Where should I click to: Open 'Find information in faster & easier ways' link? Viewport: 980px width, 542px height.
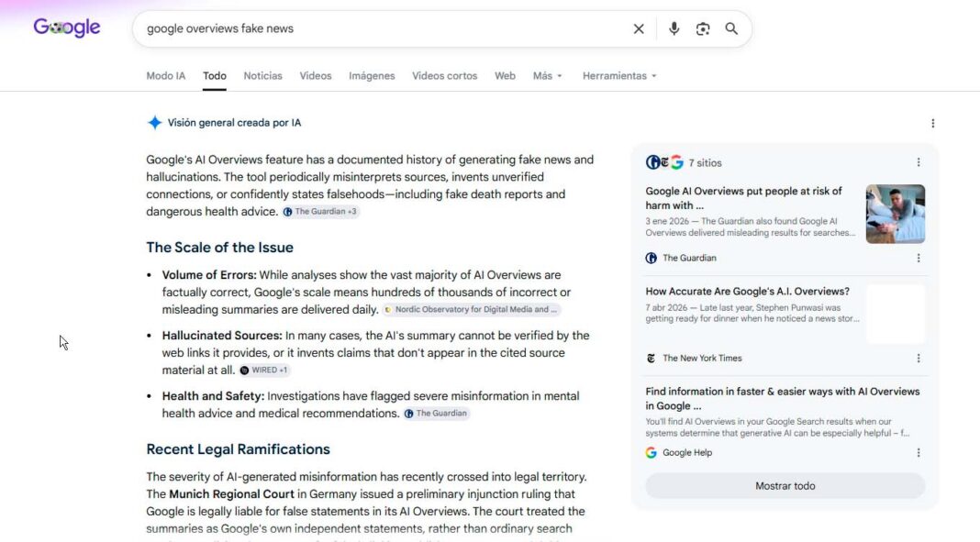783,398
